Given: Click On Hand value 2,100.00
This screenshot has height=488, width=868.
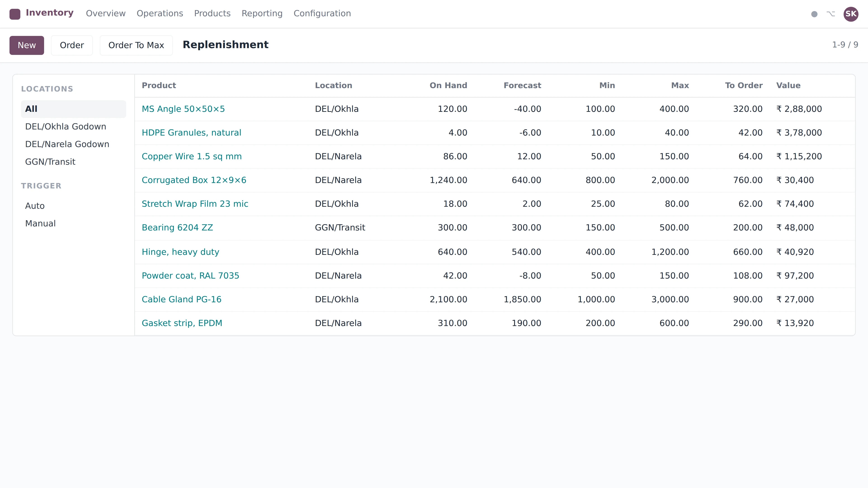Looking at the screenshot, I should (x=448, y=299).
